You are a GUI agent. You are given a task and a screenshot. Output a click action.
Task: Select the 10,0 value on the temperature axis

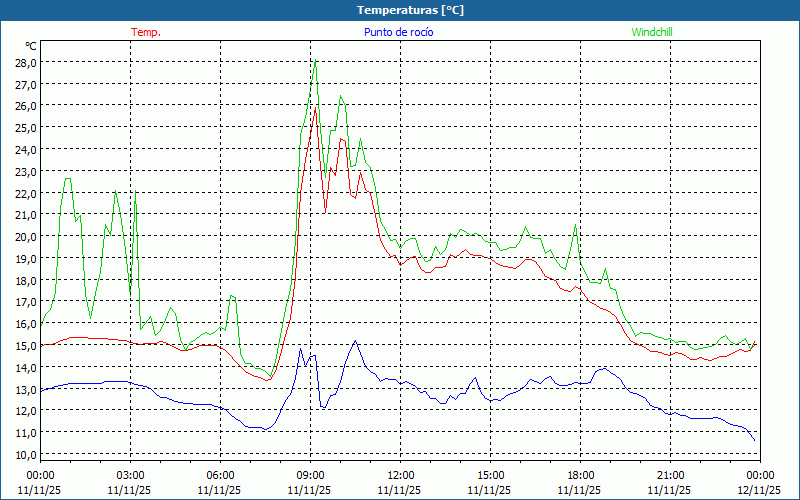(x=25, y=454)
